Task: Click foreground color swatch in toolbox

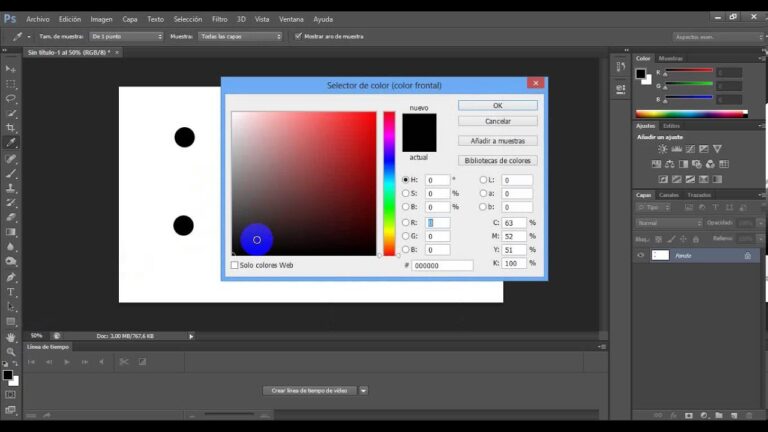Action: click(7, 375)
